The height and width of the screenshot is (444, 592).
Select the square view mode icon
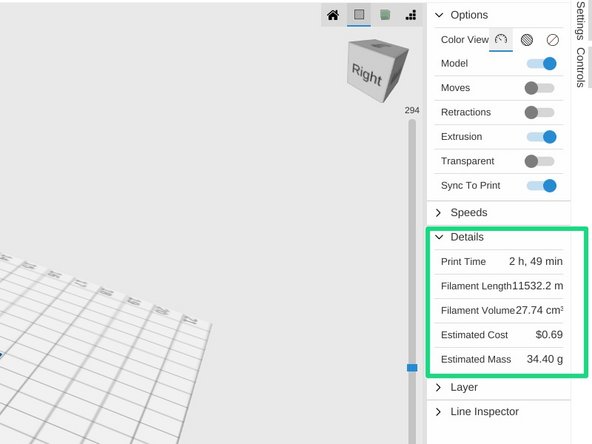coord(359,15)
